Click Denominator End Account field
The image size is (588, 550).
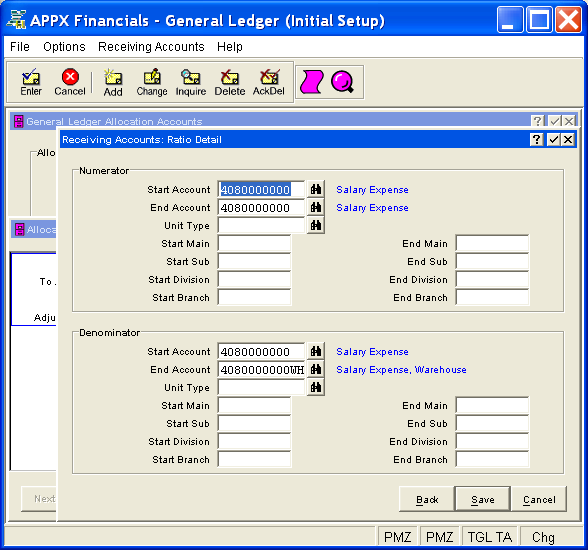point(261,369)
